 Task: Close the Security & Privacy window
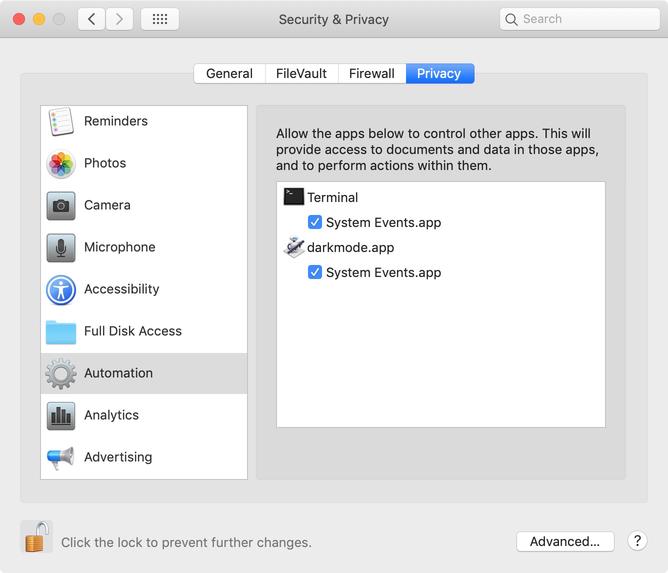tap(19, 19)
